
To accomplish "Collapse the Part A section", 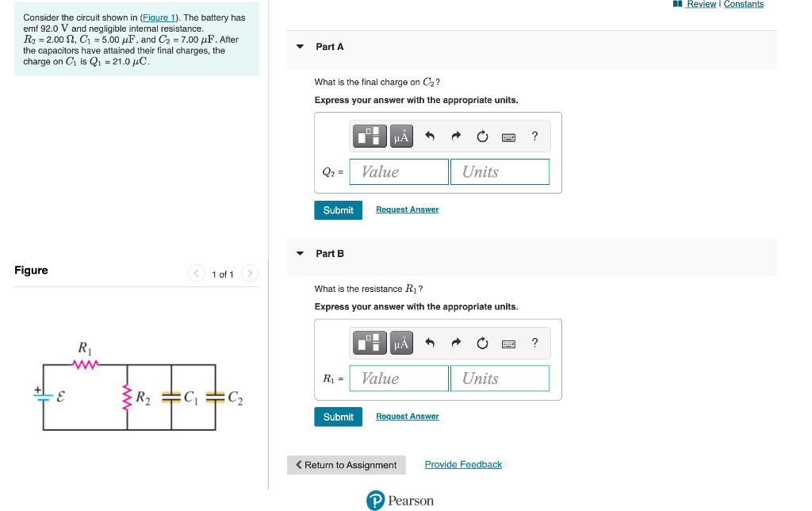I will (300, 47).
